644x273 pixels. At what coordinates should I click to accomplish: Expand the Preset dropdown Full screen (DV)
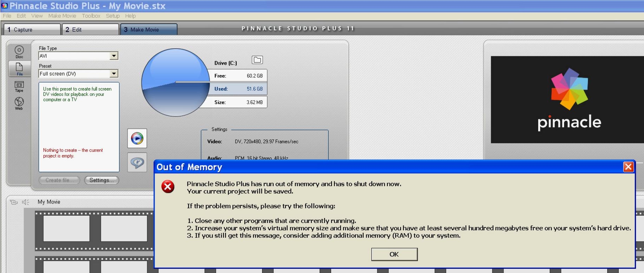click(x=78, y=73)
